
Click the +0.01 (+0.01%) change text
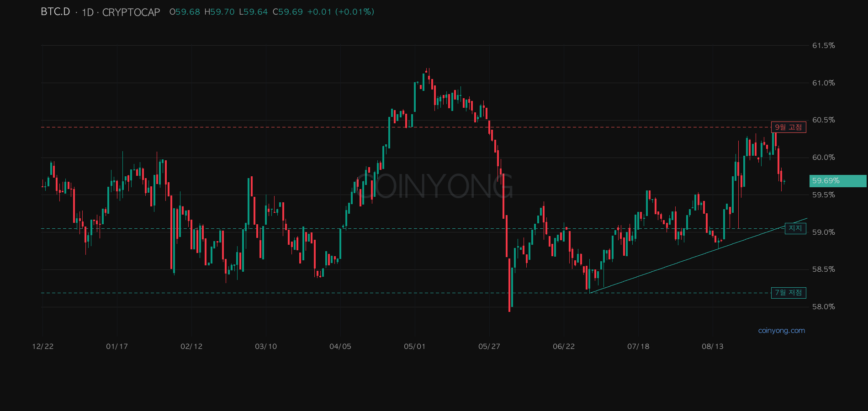click(x=341, y=12)
